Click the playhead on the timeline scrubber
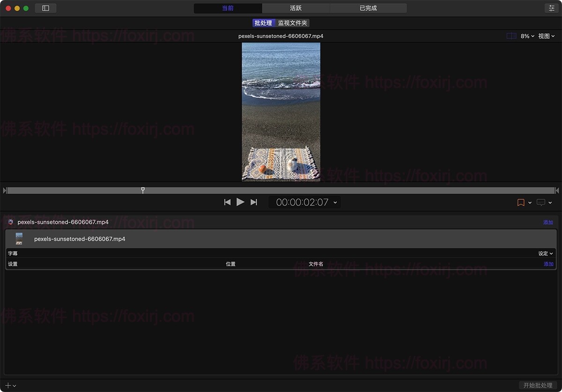This screenshot has height=392, width=562. pyautogui.click(x=143, y=190)
